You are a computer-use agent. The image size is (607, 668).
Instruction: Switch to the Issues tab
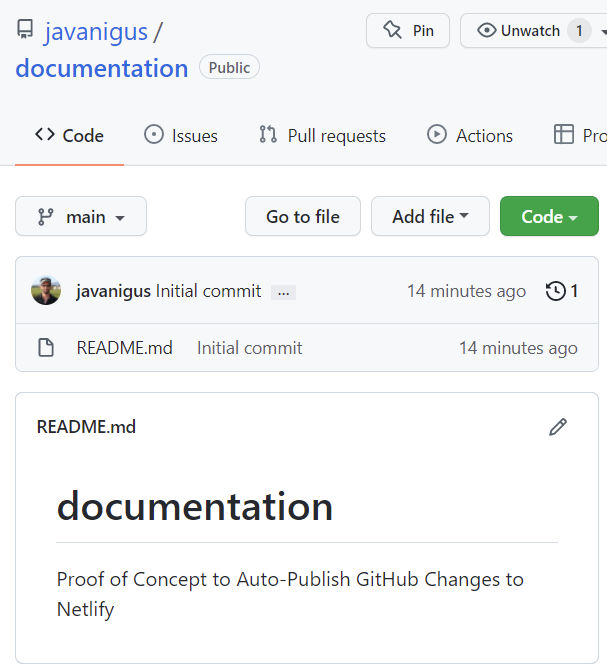coord(181,136)
